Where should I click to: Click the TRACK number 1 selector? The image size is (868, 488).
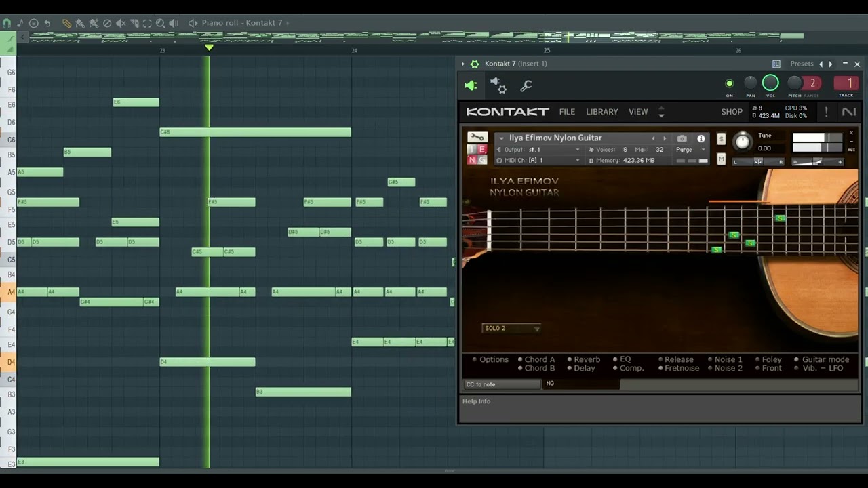(846, 83)
